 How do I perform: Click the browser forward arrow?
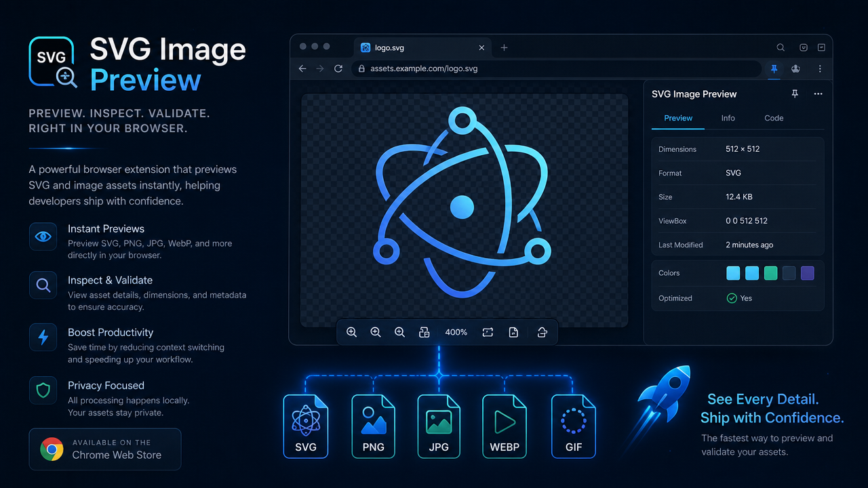[x=320, y=68]
